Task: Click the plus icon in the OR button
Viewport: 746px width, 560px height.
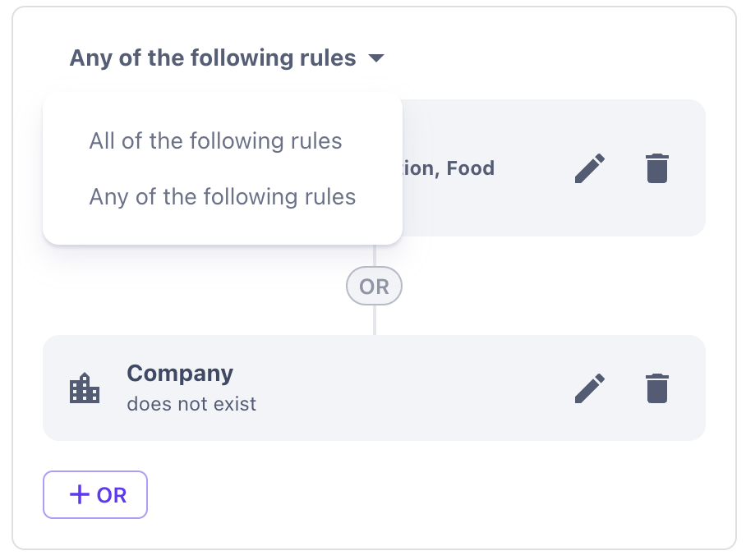Action: click(79, 495)
